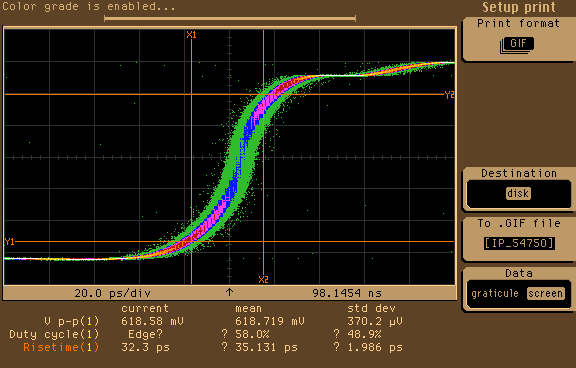Select the Risetime(1) measurement label
This screenshot has width=576, height=368.
click(61, 347)
